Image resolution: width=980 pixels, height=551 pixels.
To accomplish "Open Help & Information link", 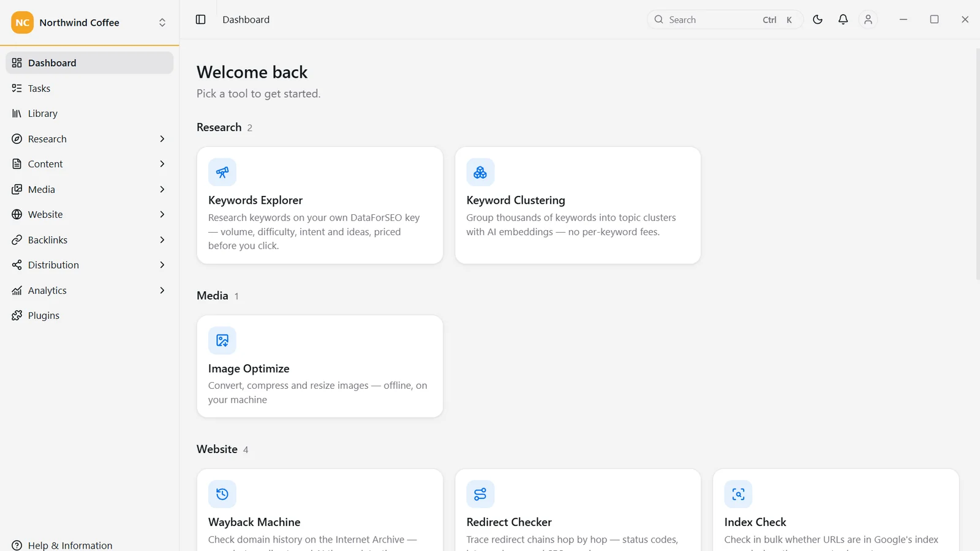I will 89,545.
